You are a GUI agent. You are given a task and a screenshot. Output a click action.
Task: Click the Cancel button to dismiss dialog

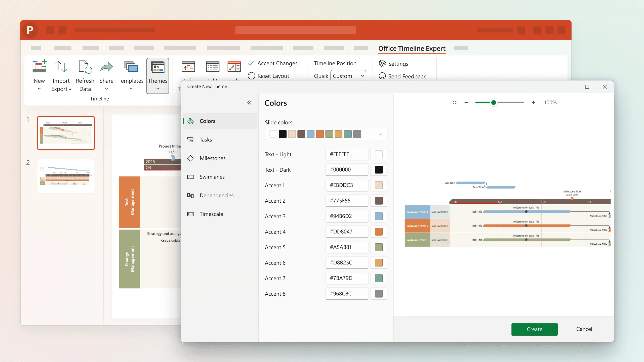click(584, 329)
